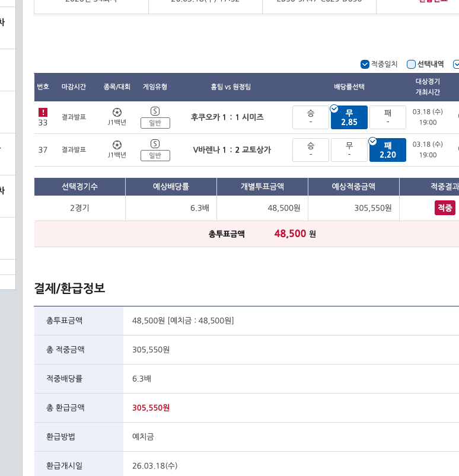
Task: Click the check mark on 패 2.20
Action: click(373, 141)
